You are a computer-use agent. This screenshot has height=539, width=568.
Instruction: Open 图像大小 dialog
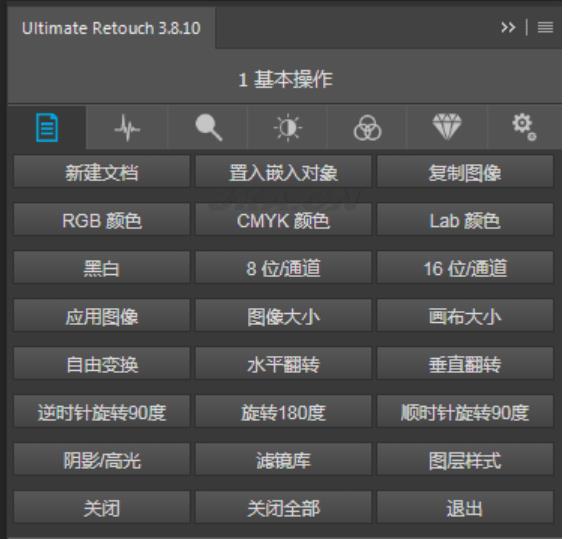pyautogui.click(x=283, y=316)
